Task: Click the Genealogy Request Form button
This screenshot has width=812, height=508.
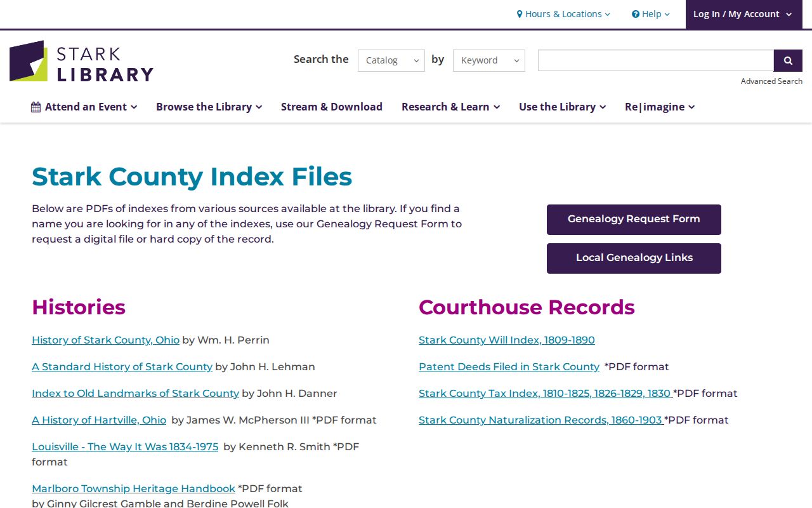Action: [634, 220]
